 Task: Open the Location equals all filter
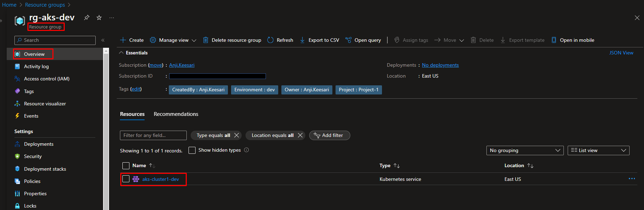273,135
